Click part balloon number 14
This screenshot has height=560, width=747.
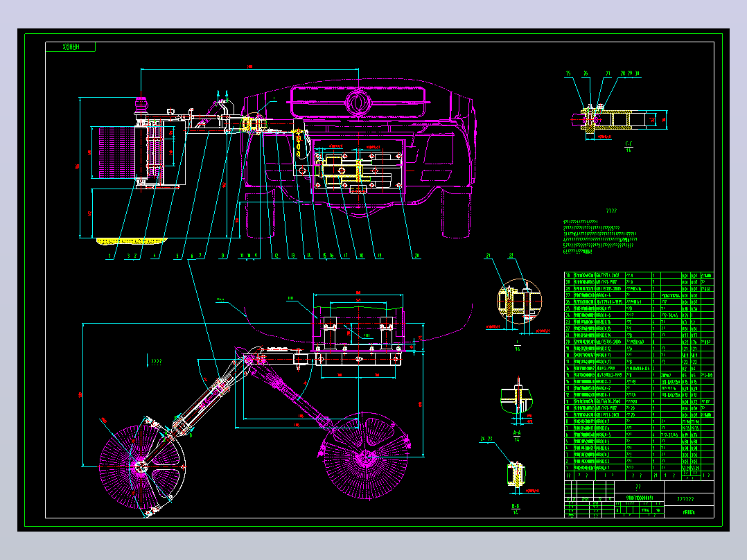[x=309, y=256]
